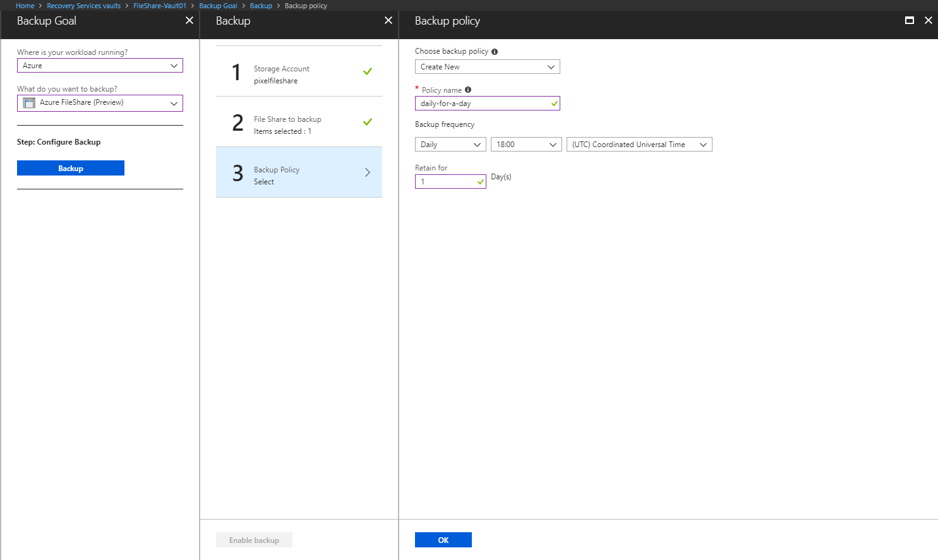The height and width of the screenshot is (560, 938).
Task: Close the Backup policy blade
Action: [929, 20]
